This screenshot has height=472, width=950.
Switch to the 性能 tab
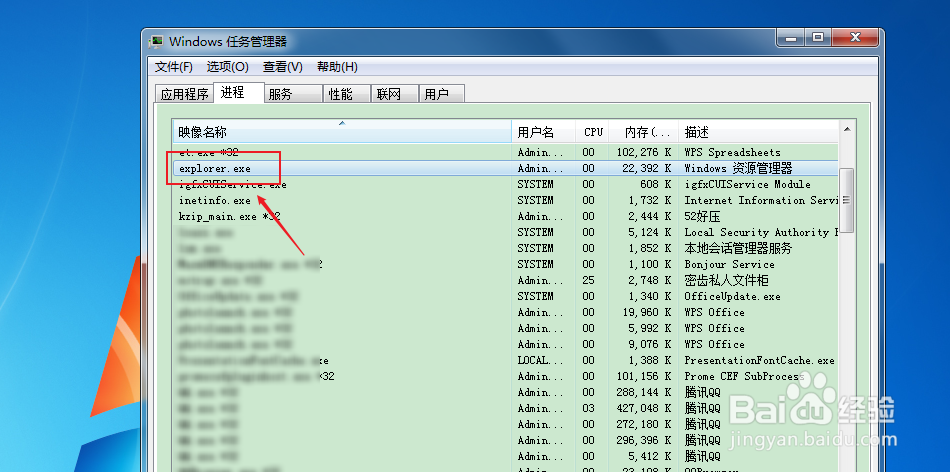(346, 94)
